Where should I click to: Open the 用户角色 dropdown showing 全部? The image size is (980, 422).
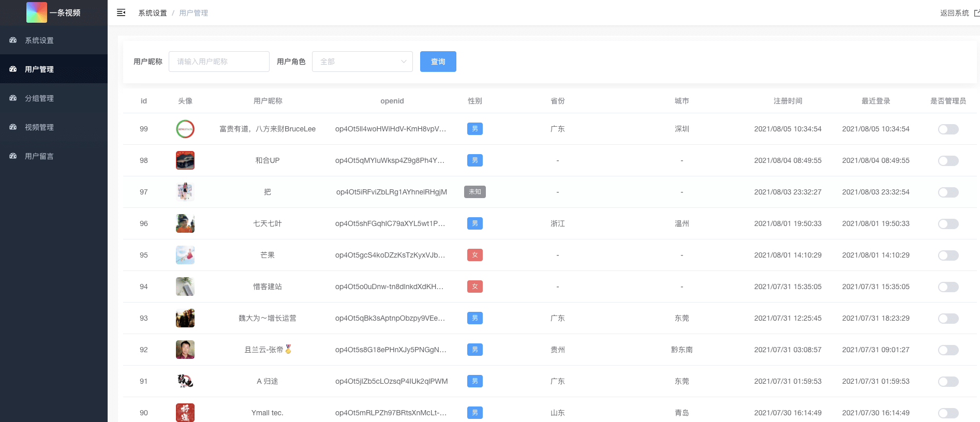click(362, 62)
